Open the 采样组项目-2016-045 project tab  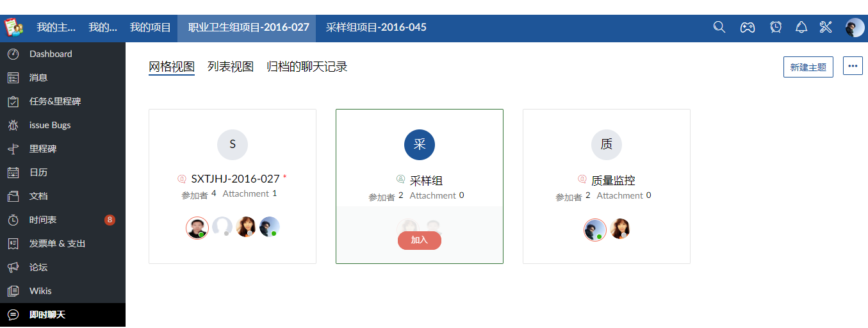tap(376, 28)
